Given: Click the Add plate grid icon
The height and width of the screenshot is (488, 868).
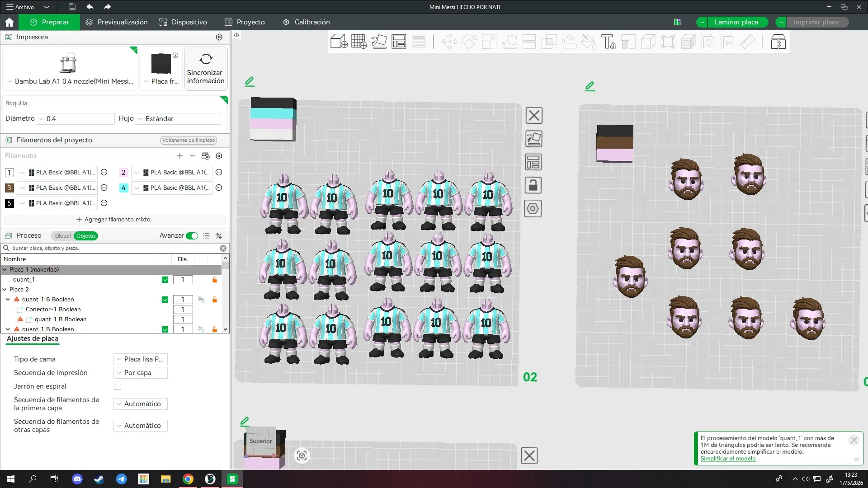Looking at the screenshot, I should 359,42.
